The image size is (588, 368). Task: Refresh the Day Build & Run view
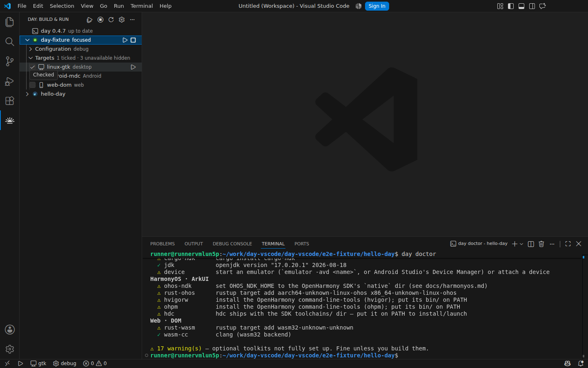pos(111,20)
